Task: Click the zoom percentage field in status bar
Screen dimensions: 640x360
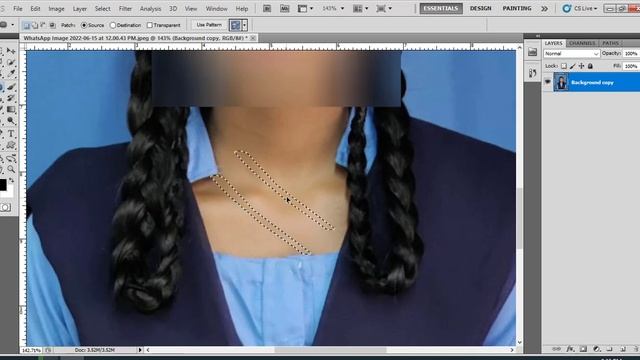Action: click(x=31, y=350)
